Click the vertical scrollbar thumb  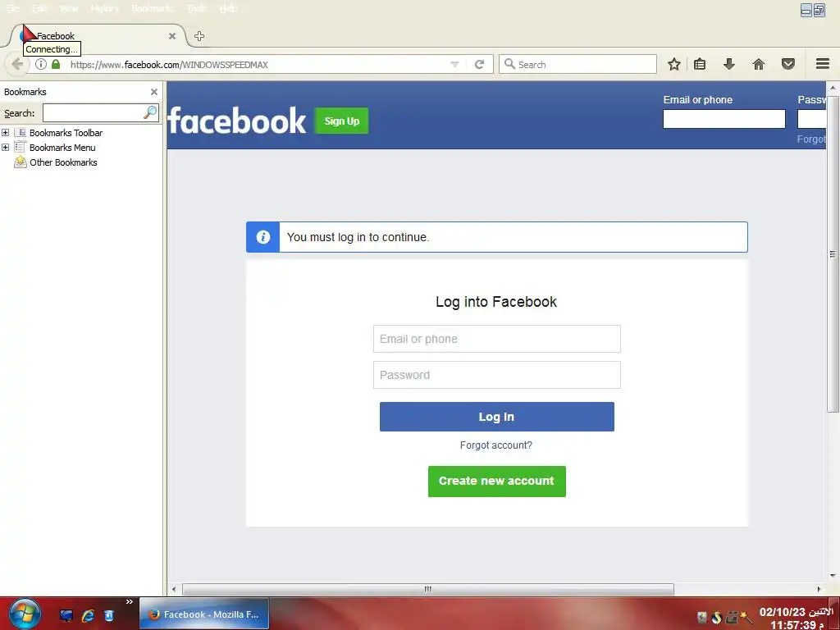tap(833, 254)
